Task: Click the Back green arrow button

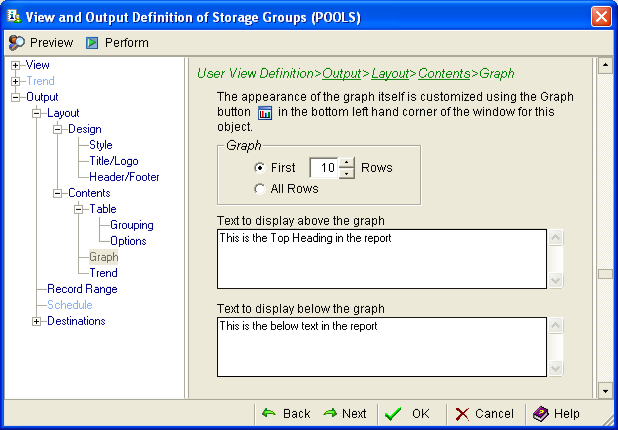Action: (x=286, y=413)
